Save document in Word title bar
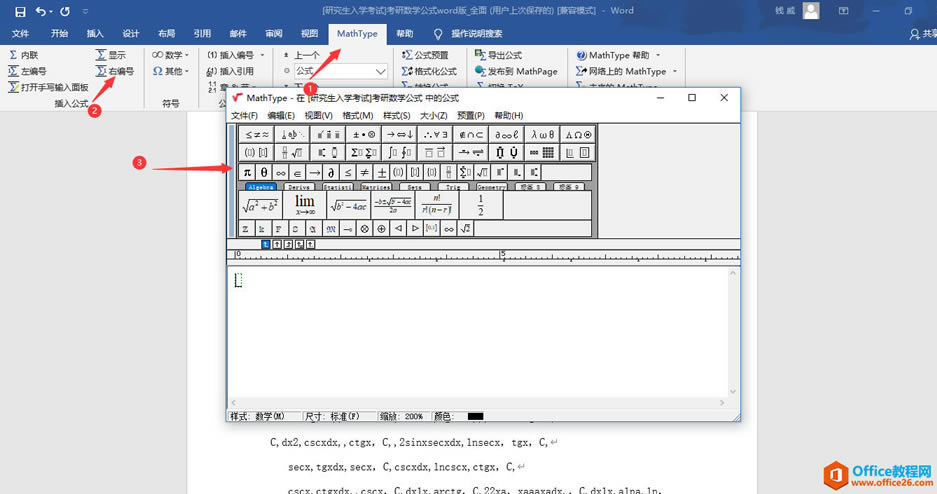937x494 pixels. point(20,11)
